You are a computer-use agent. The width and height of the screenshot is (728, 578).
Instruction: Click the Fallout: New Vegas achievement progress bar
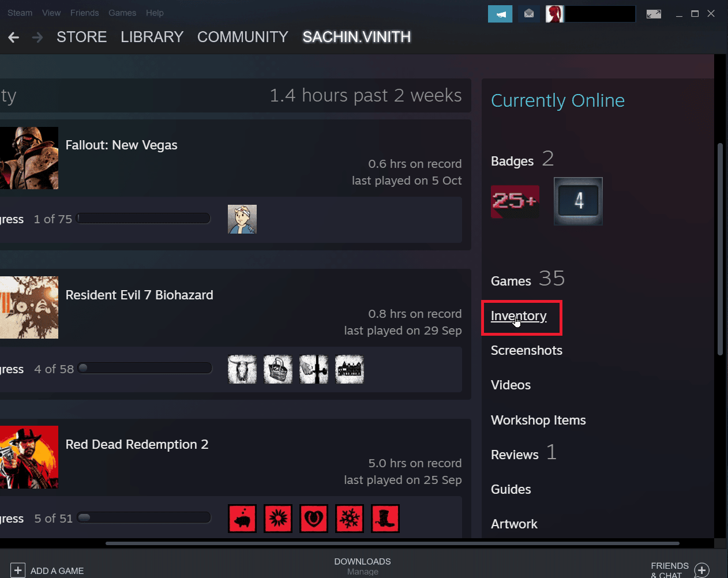[143, 218]
